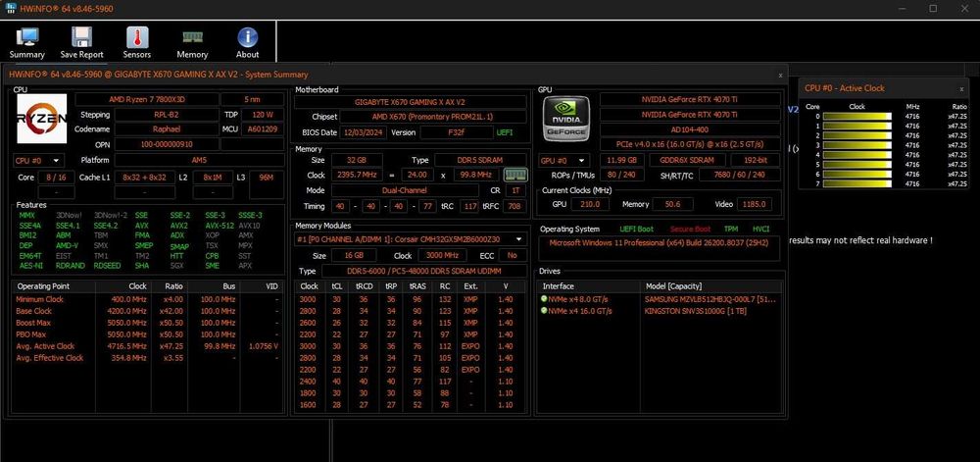Viewport: 980px width, 462px height.
Task: Click the Core 0 clock bar
Action: click(x=857, y=117)
